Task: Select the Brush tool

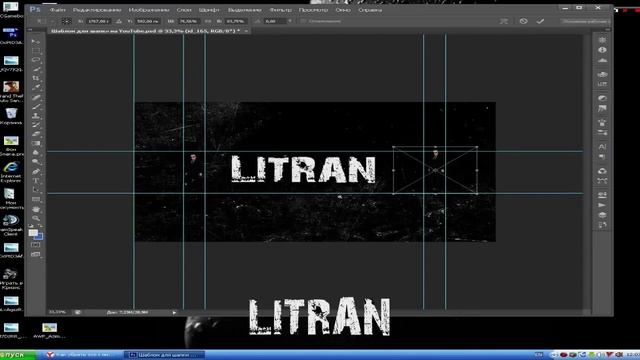Action: (x=36, y=107)
